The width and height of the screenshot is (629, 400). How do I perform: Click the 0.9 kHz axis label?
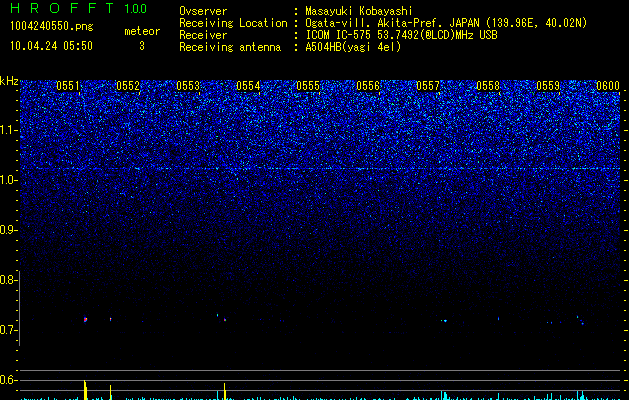[8, 230]
